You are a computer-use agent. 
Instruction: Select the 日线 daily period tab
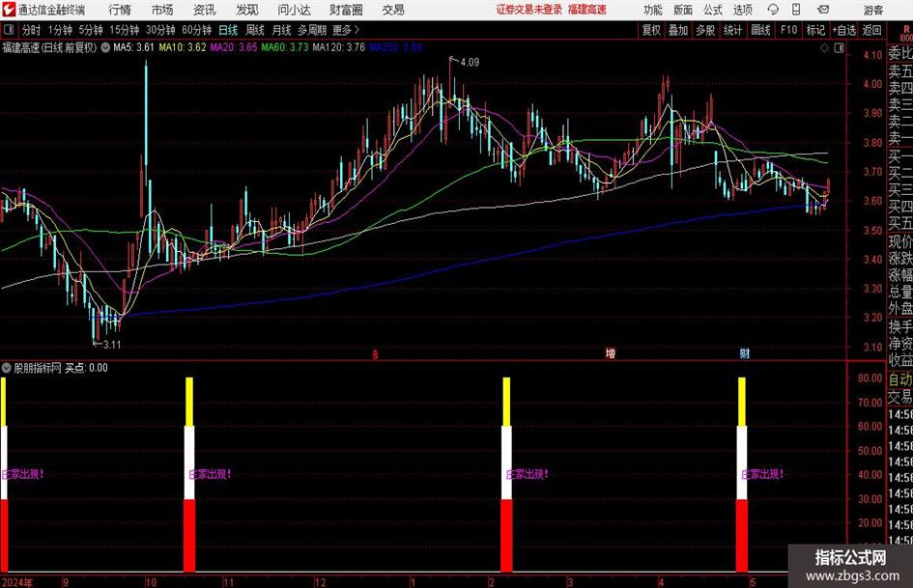228,30
